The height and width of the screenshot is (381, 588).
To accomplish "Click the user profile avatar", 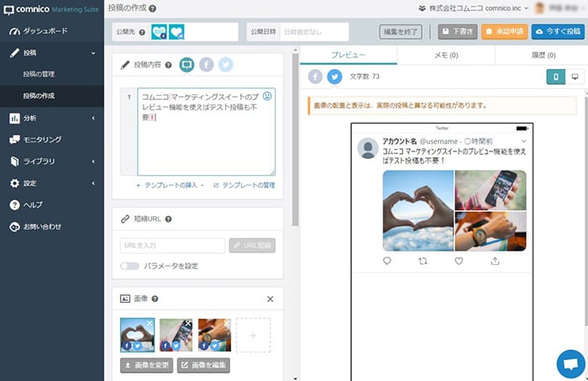I will [x=539, y=8].
